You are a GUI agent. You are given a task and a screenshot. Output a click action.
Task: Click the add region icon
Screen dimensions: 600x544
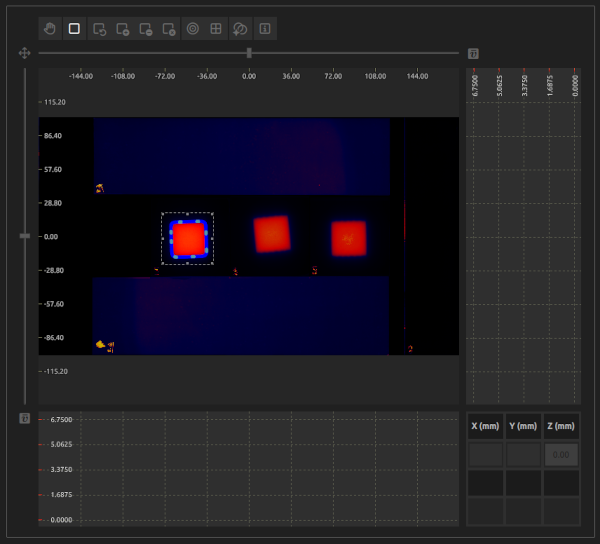pos(123,29)
